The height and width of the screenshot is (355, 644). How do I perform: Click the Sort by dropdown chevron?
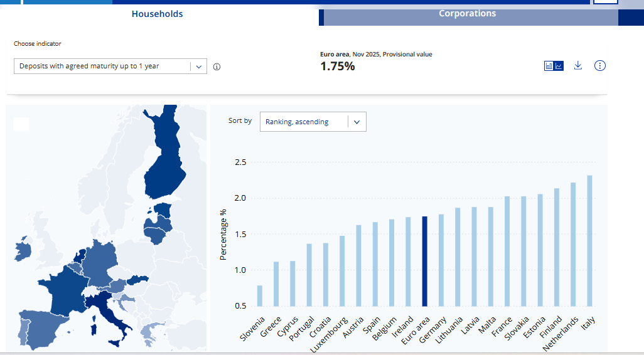click(x=357, y=122)
